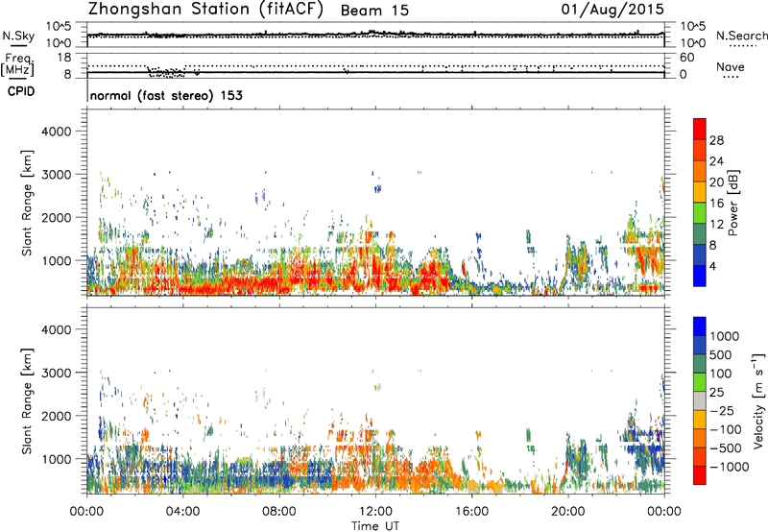
Task: Click the frequency trace panel
Action: pyautogui.click(x=375, y=65)
